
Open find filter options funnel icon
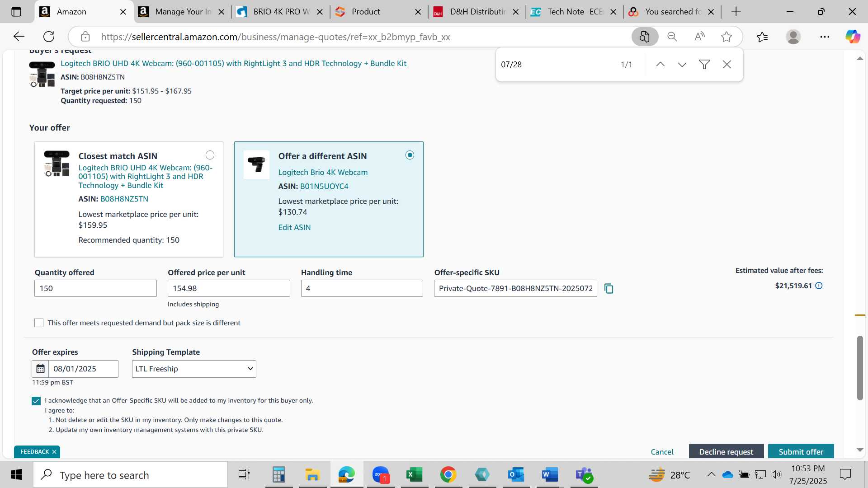pos(704,65)
